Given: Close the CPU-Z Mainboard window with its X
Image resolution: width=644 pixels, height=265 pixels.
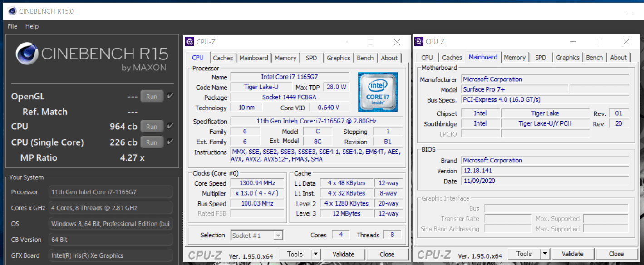Looking at the screenshot, I should (626, 42).
